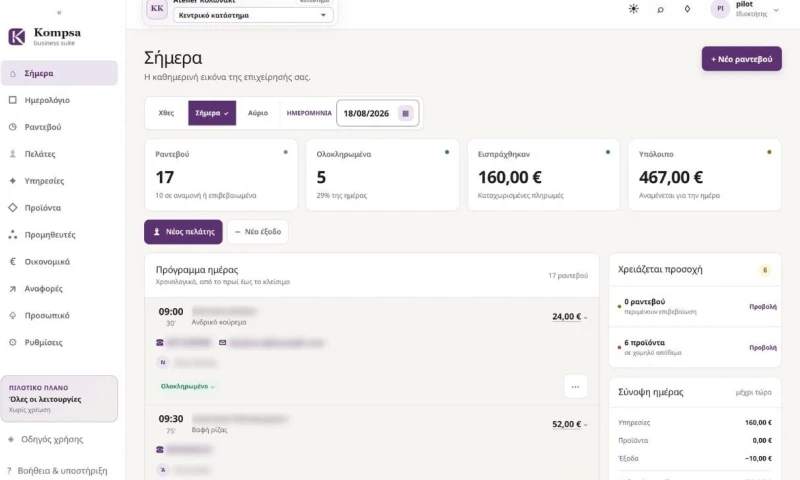Click the Πιλοτικό πλάνο card
This screenshot has height=480, width=800.
[59, 398]
